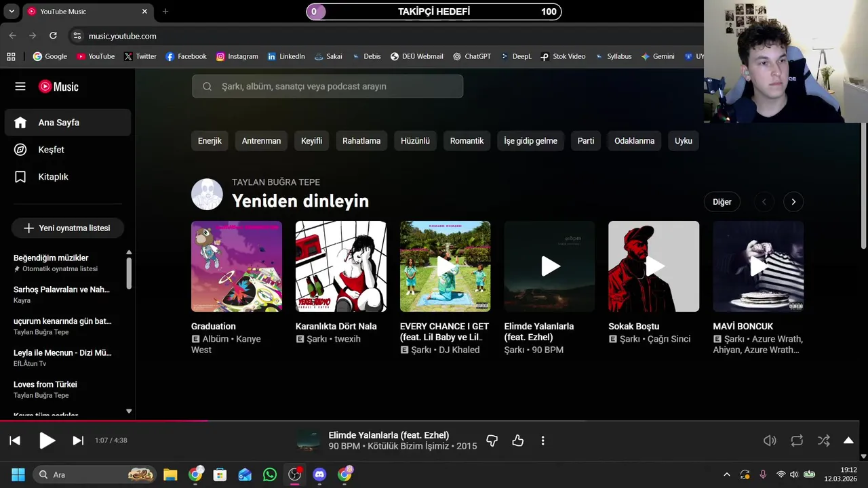Viewport: 868px width, 488px height.
Task: Select the Antrenman mood chip
Action: point(261,141)
